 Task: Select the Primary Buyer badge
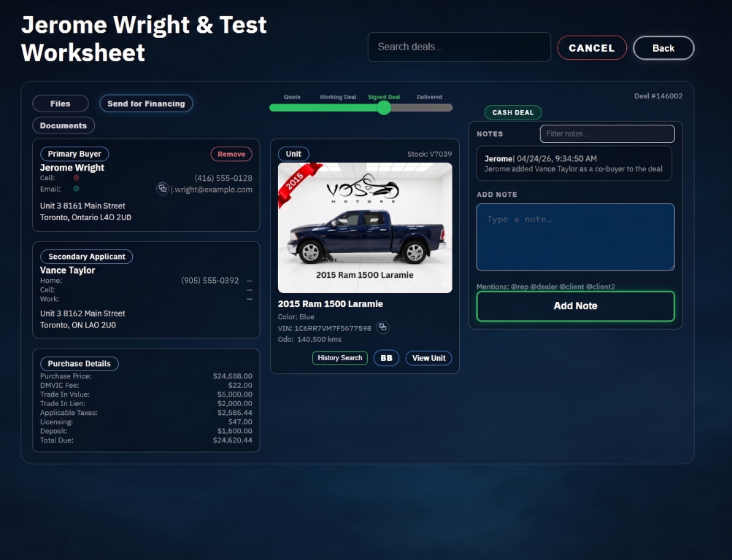(x=74, y=153)
